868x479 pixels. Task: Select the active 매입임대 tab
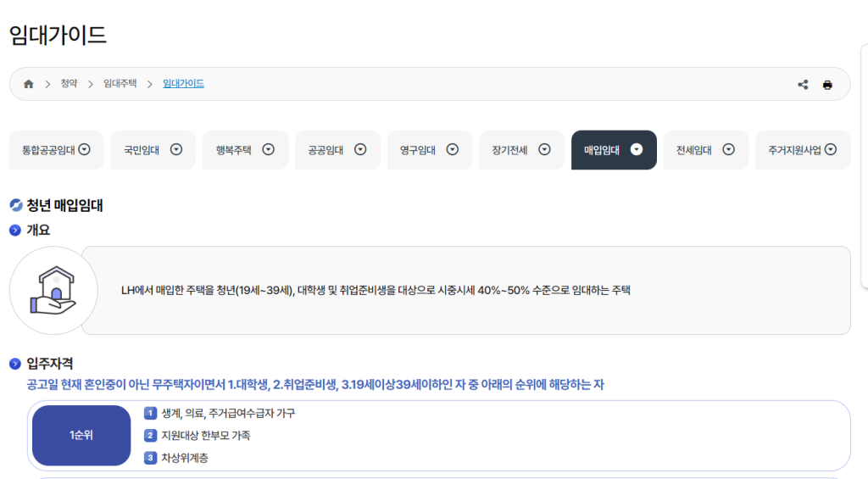pyautogui.click(x=614, y=150)
